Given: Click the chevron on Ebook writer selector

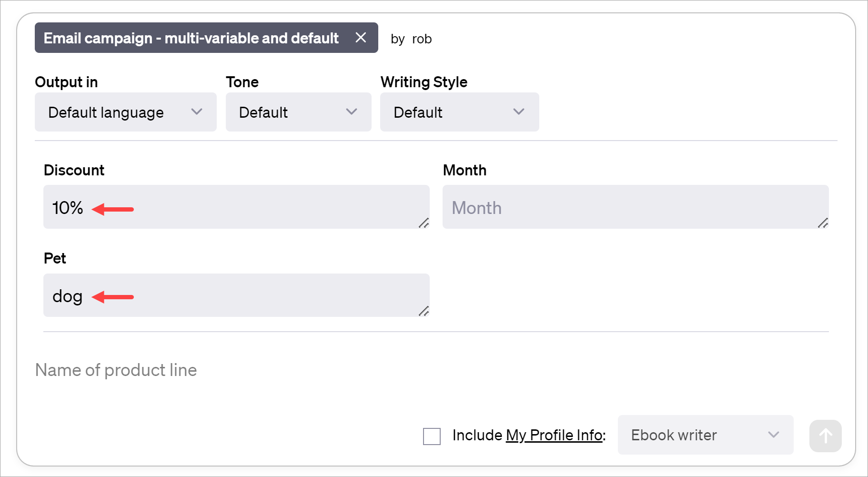Looking at the screenshot, I should 773,435.
